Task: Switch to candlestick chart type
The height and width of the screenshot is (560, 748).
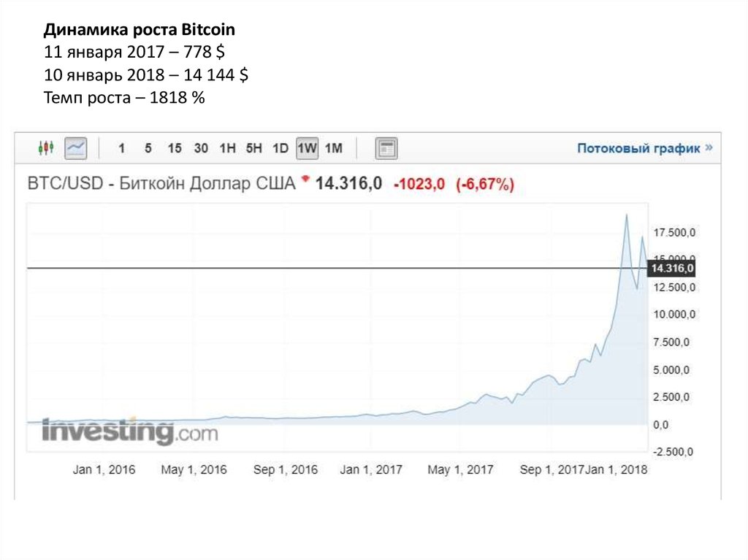Action: coord(46,148)
